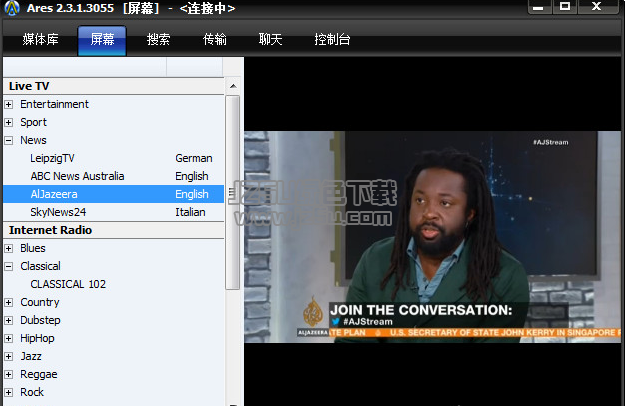
Task: Open the 聊天 chat tab
Action: (x=270, y=39)
